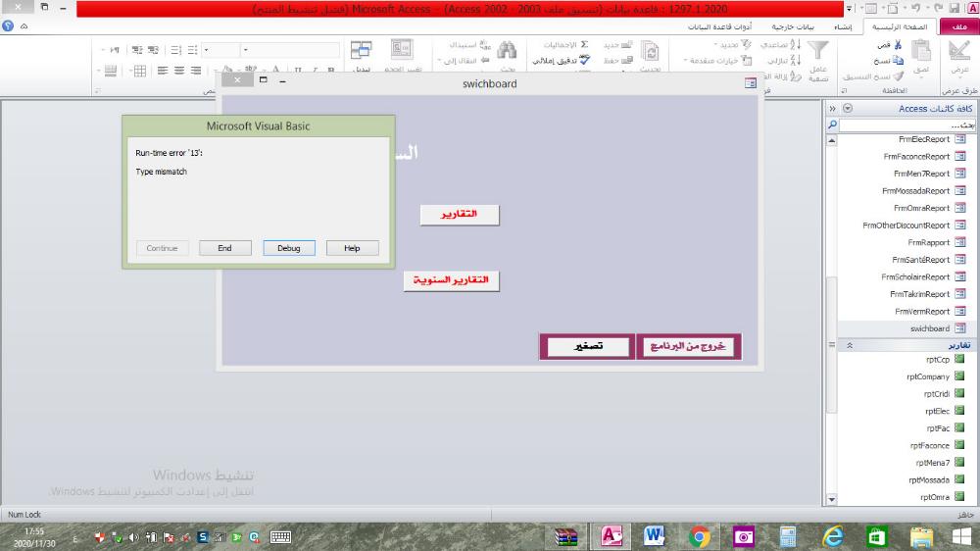980x551 pixels.
Task: Open Microsoft Word from the taskbar
Action: pos(654,536)
